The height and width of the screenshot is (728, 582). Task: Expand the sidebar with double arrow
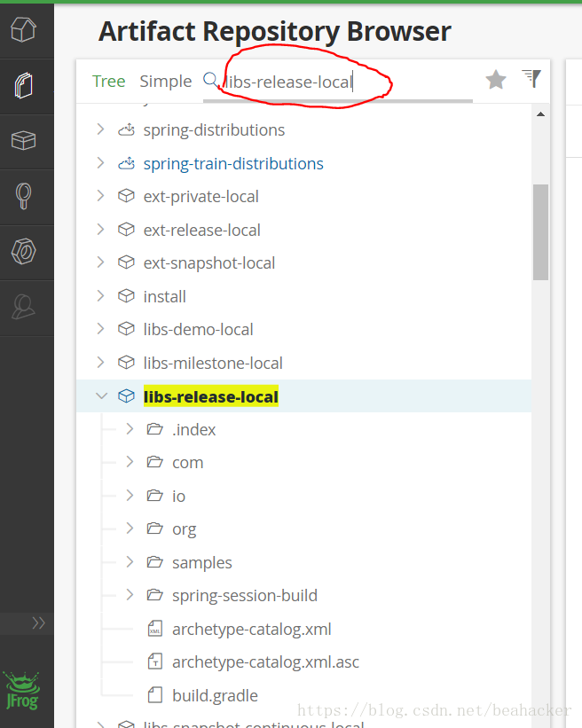point(38,622)
